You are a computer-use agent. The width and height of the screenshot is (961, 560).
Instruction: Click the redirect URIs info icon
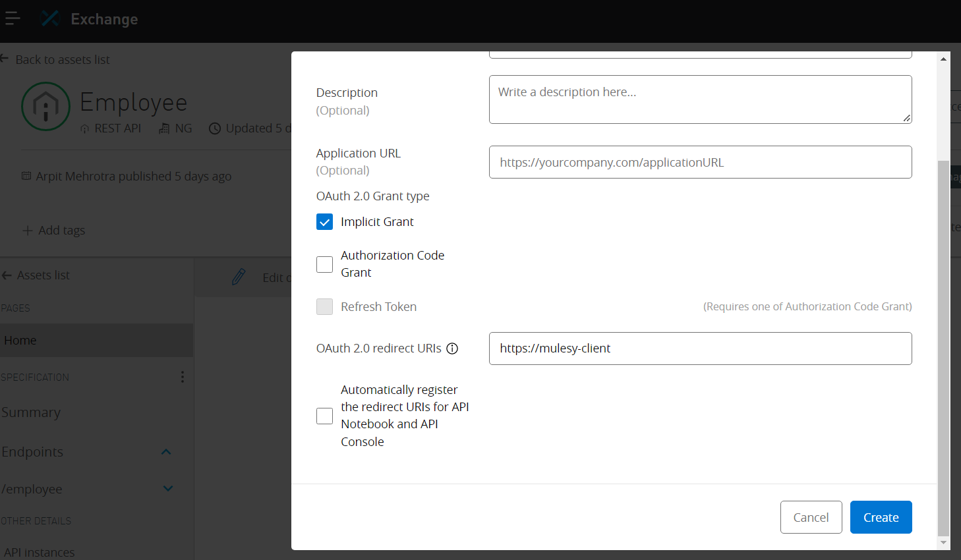click(452, 349)
